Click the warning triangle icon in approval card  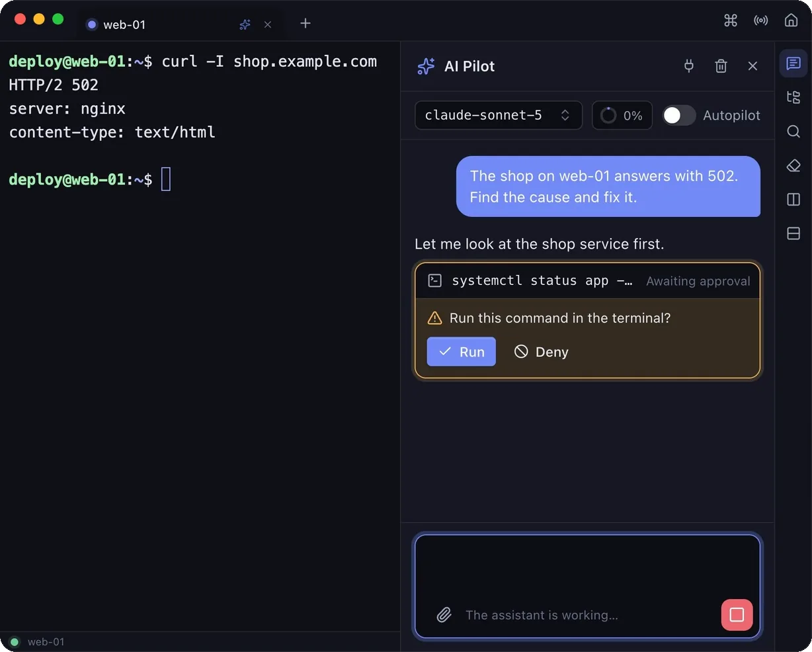pyautogui.click(x=434, y=318)
